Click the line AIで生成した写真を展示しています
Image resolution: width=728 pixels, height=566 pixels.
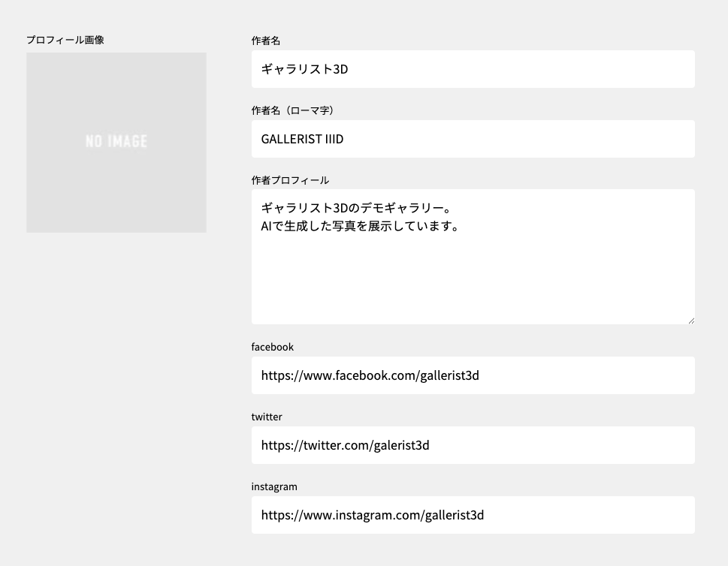tap(361, 226)
